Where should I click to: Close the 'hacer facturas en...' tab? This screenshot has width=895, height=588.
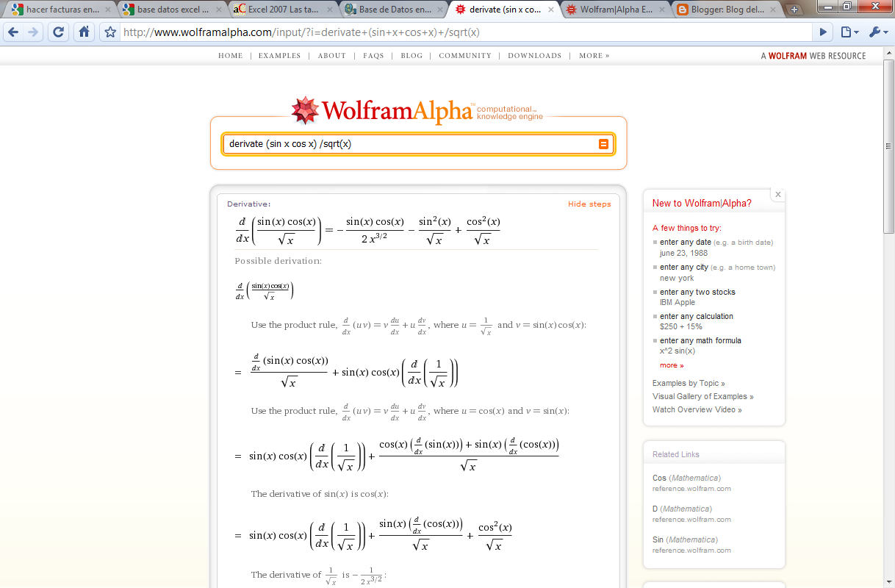click(x=108, y=10)
